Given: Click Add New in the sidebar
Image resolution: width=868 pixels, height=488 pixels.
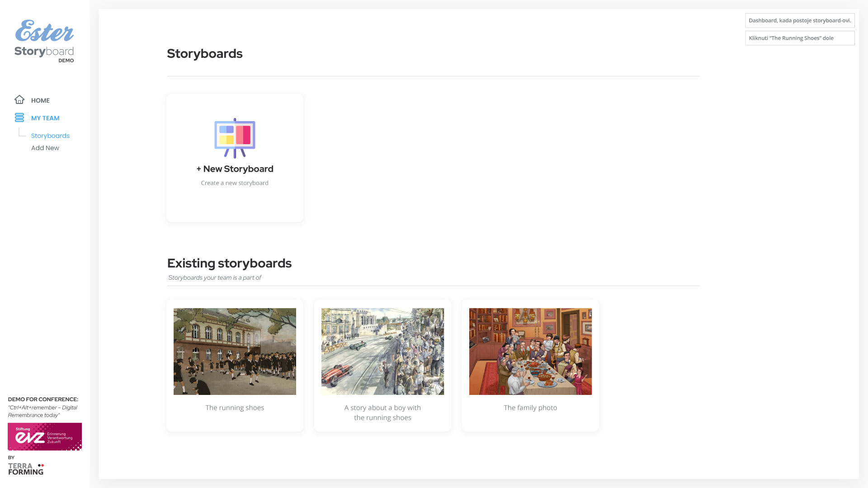Looking at the screenshot, I should pos(45,148).
